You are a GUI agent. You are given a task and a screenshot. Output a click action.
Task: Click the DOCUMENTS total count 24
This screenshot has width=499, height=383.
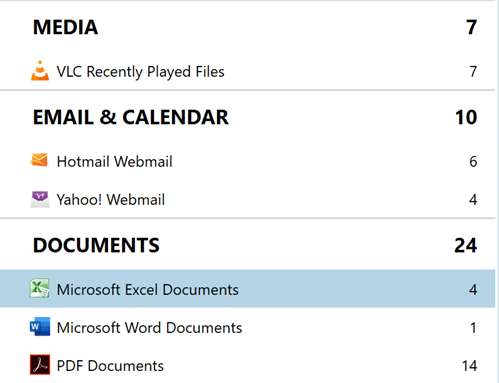coord(466,246)
